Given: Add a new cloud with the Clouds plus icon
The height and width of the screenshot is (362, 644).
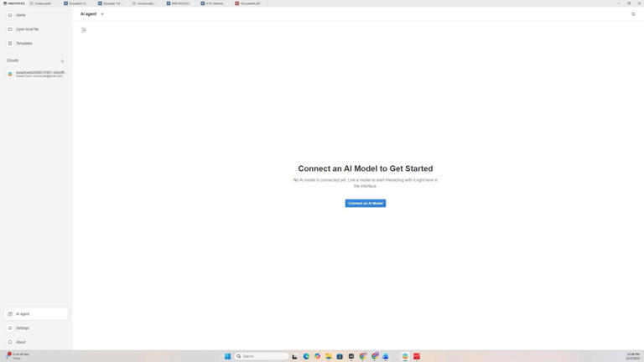Looking at the screenshot, I should coord(62,60).
